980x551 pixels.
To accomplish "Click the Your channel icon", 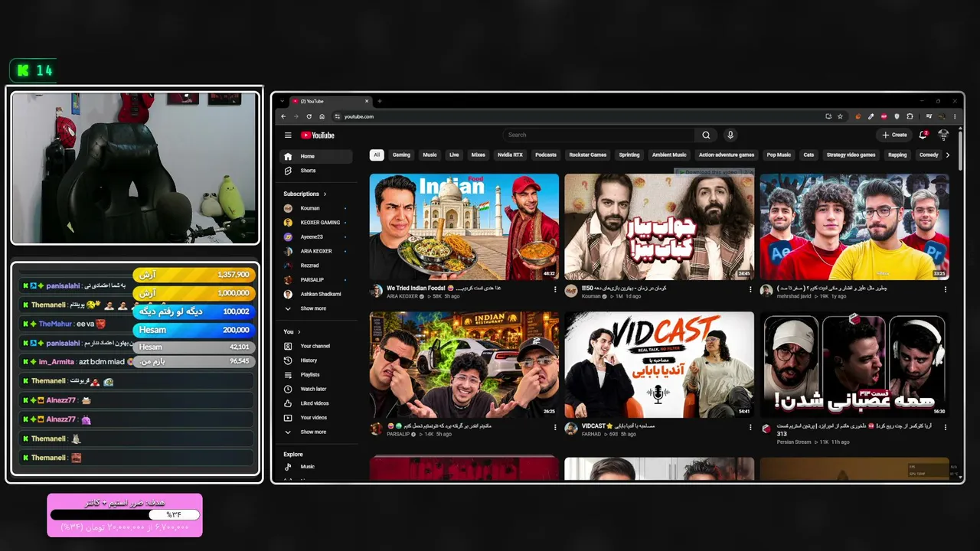I will (x=288, y=346).
